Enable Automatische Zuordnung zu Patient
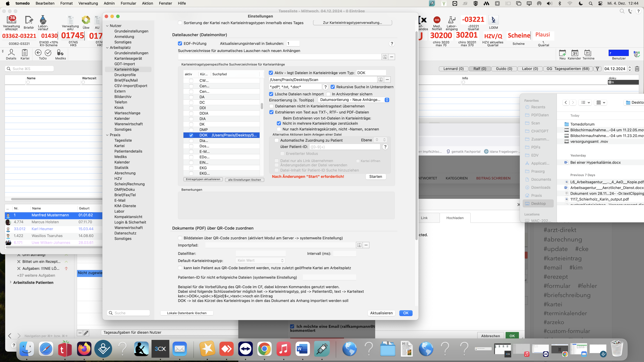The height and width of the screenshot is (362, 644). point(276,140)
